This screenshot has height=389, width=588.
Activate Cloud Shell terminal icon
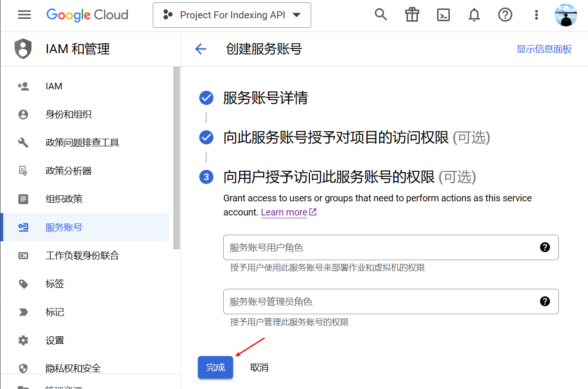pos(443,15)
